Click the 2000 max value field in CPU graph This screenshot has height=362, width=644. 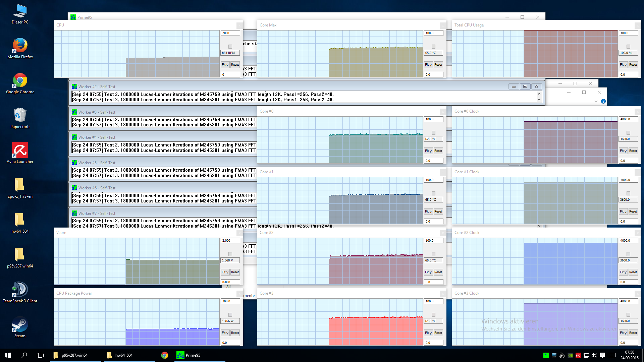point(230,33)
